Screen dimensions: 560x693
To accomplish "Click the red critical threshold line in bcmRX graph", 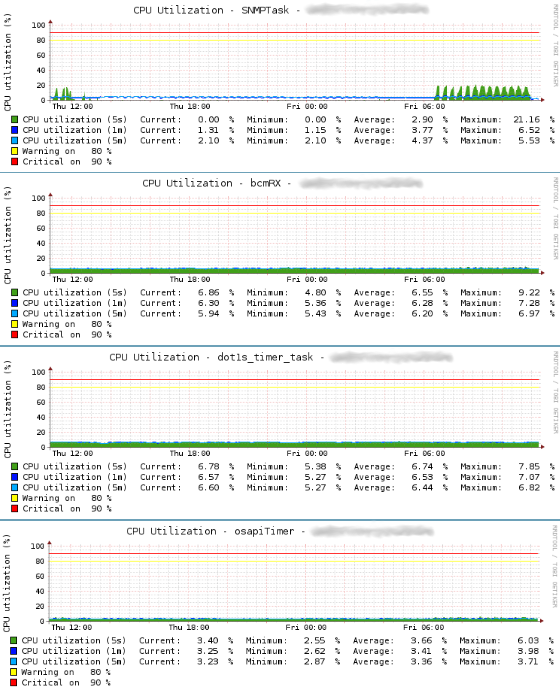I will tap(295, 206).
